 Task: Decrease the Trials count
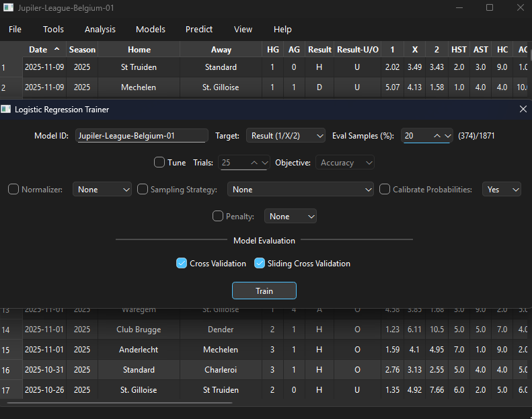coord(265,163)
